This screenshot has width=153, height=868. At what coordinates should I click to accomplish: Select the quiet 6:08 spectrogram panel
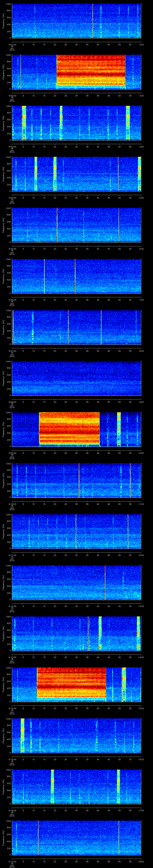pos(76,378)
